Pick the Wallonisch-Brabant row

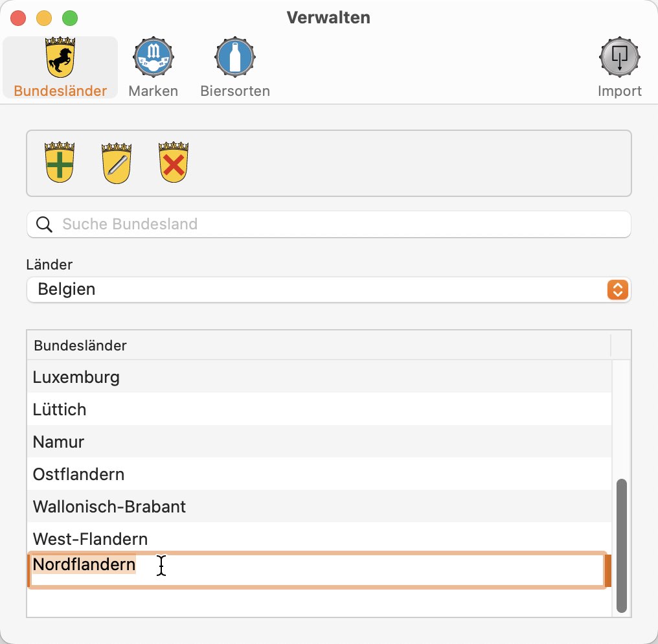pyautogui.click(x=319, y=506)
